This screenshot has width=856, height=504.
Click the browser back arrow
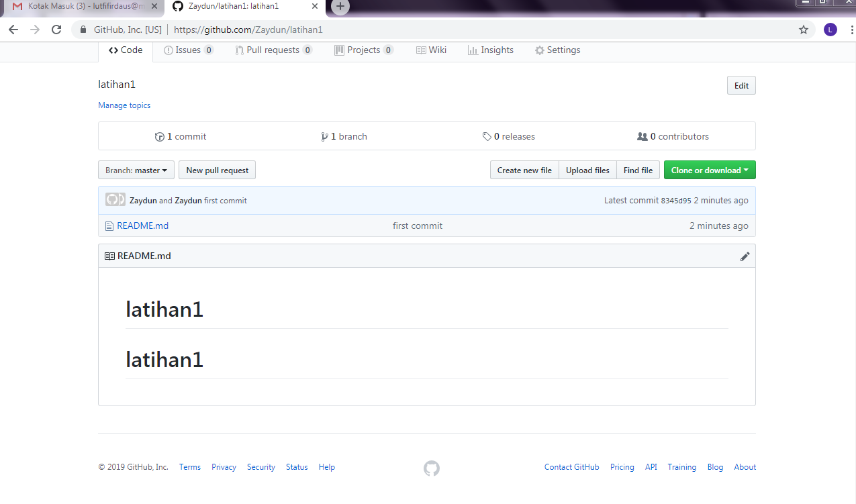[x=13, y=30]
